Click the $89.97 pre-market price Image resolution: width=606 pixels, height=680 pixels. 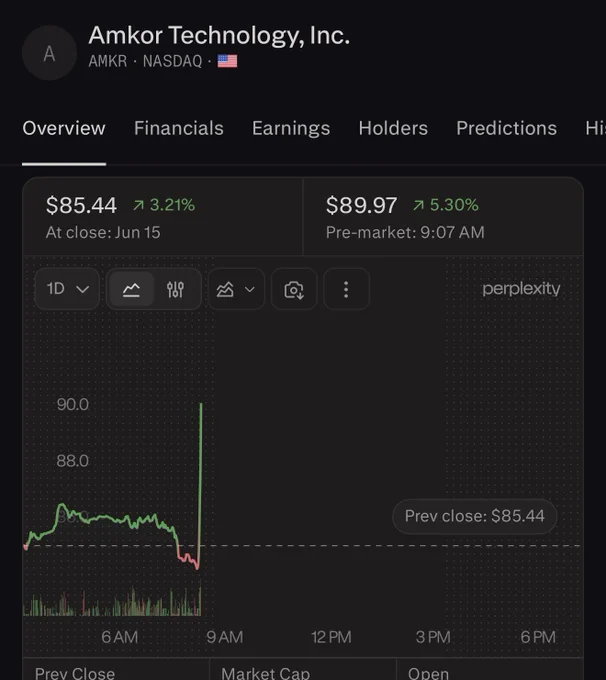[361, 205]
